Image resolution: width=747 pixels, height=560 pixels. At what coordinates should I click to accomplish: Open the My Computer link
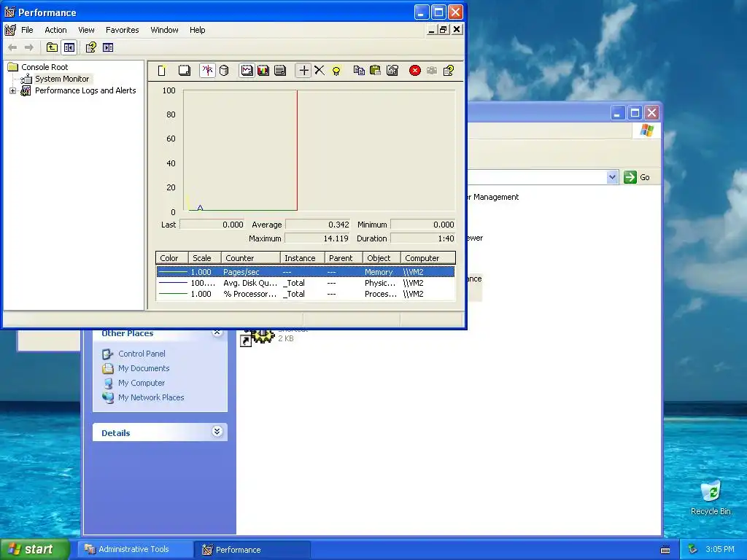141,383
